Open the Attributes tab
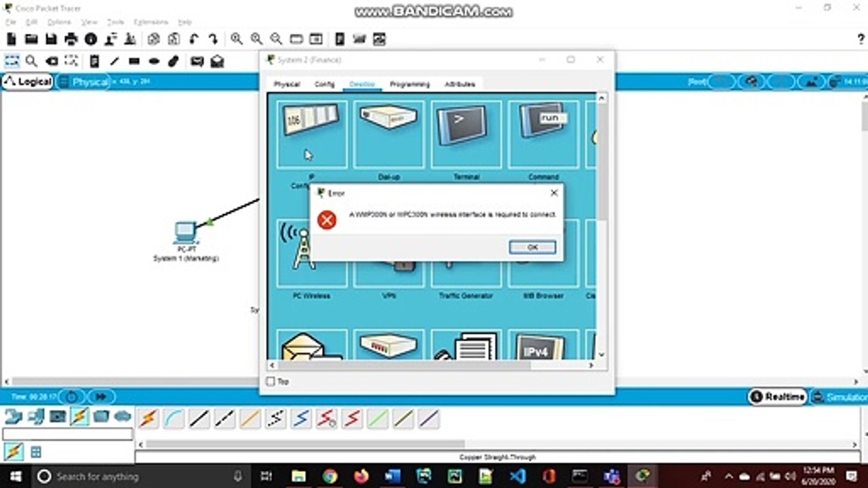 pos(460,84)
